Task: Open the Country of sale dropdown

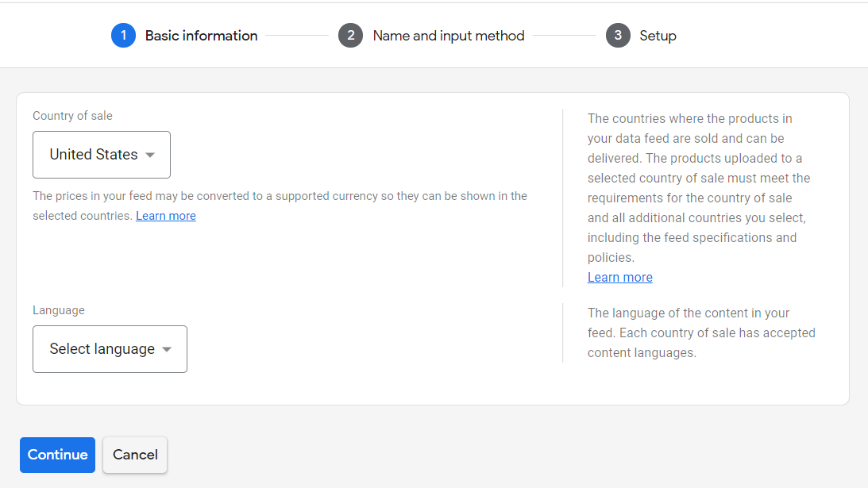Action: click(x=102, y=155)
